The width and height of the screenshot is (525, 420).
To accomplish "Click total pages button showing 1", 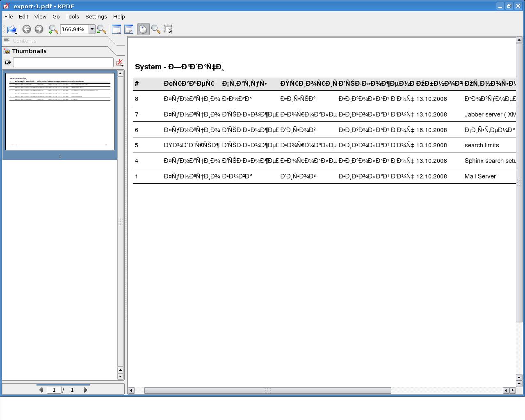I will (x=72, y=390).
